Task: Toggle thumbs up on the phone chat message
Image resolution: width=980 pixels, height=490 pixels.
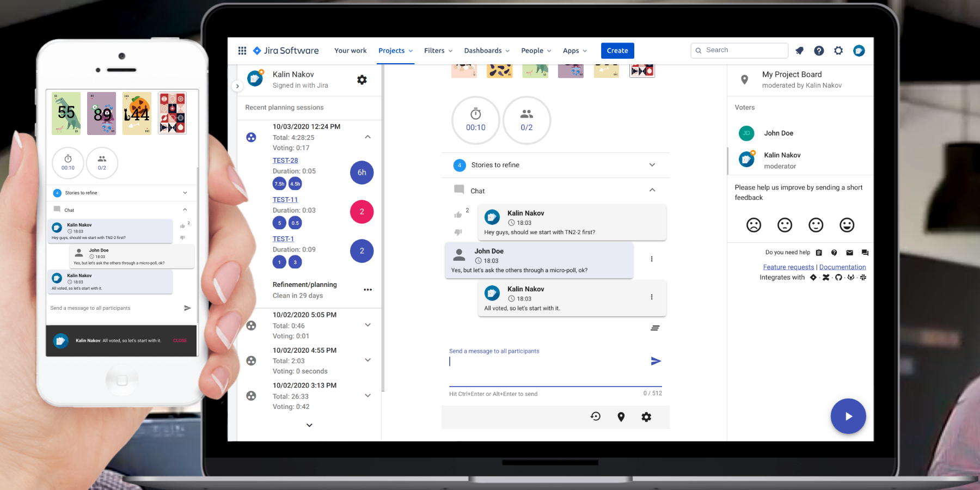Action: tap(182, 226)
